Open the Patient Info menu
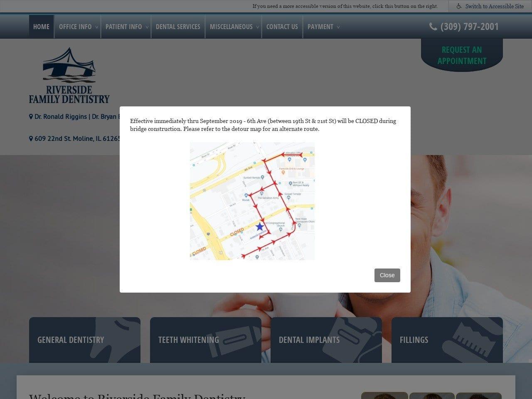This screenshot has height=399, width=532. point(124,27)
